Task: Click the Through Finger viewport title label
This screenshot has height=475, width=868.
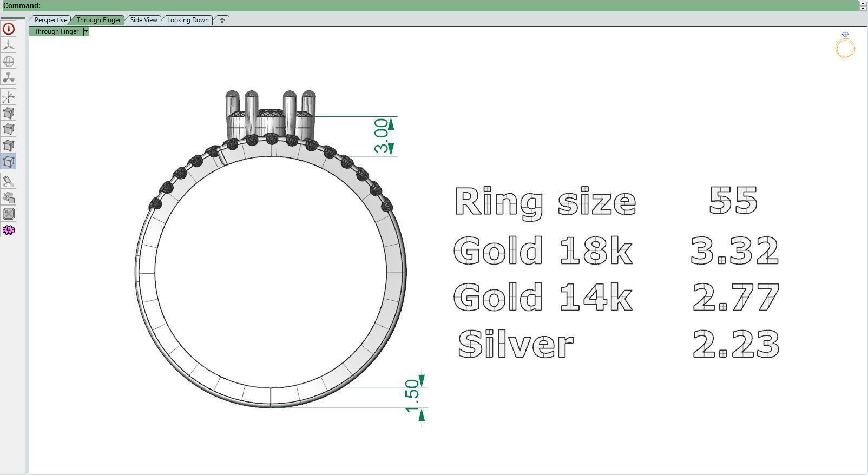Action: [x=56, y=31]
